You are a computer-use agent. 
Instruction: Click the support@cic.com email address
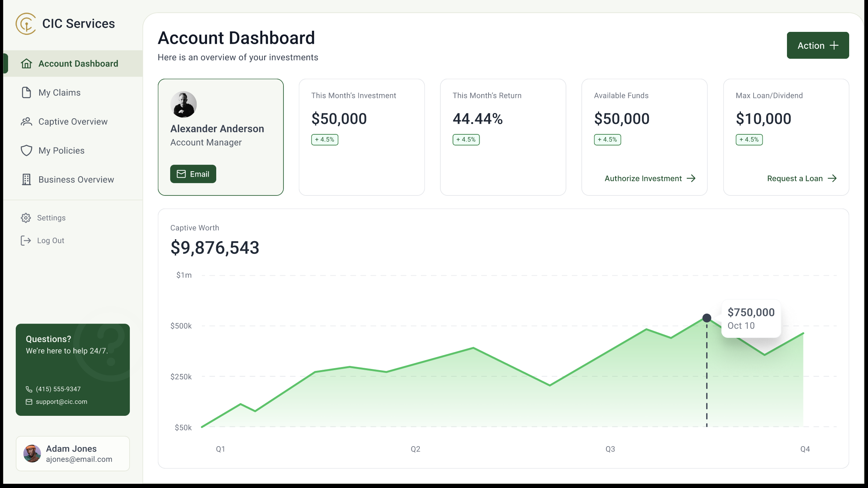(61, 402)
